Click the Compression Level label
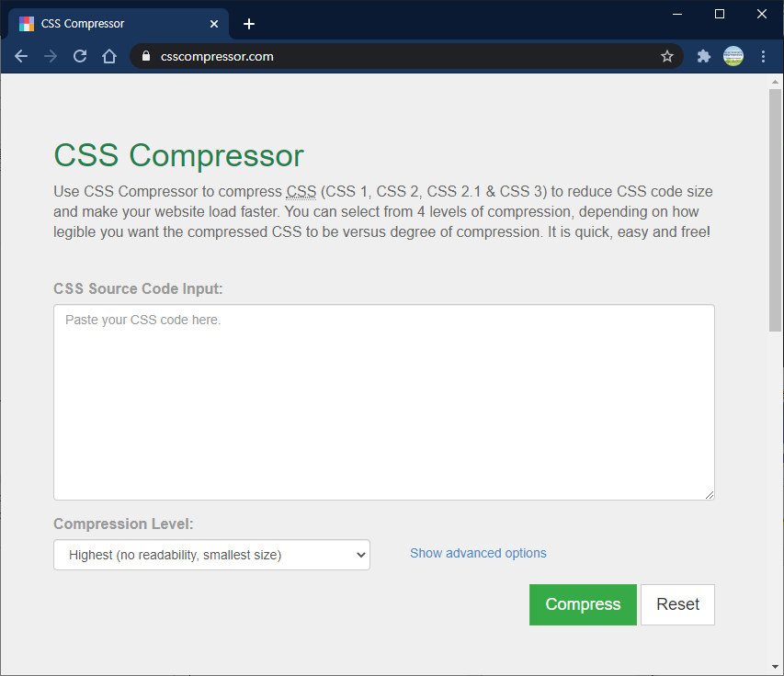Screen dimensions: 784x676 [123, 524]
